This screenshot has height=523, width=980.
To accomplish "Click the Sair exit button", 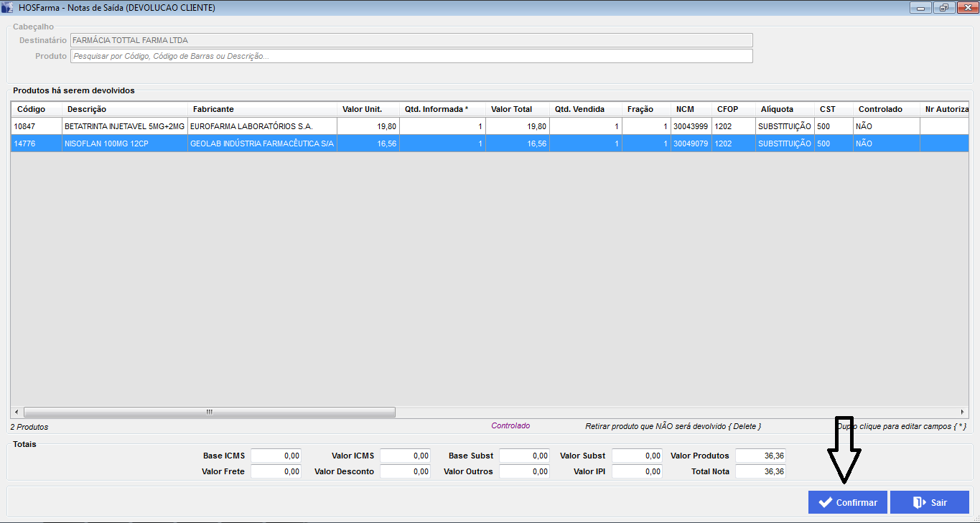I will 929,502.
